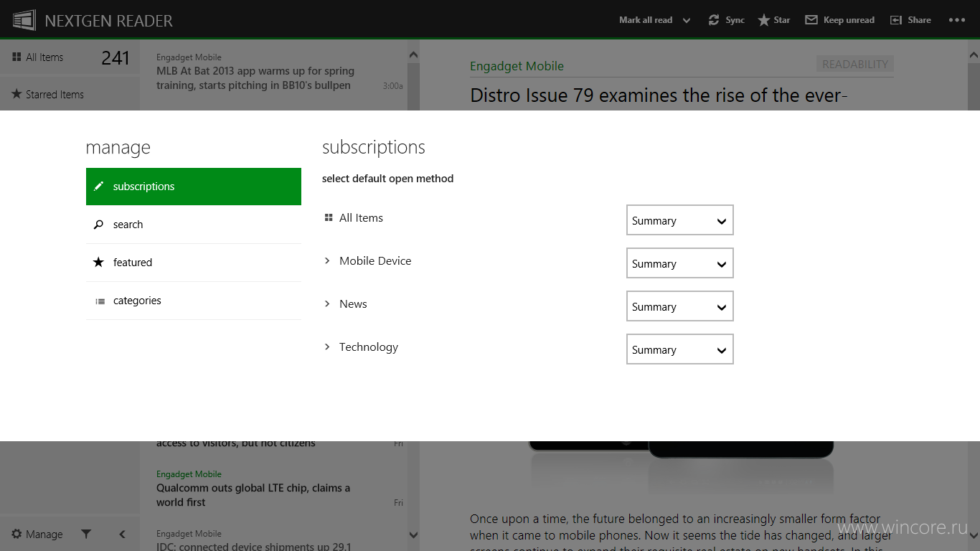This screenshot has width=980, height=551.
Task: Click the Keep unread envelope icon
Action: (811, 20)
